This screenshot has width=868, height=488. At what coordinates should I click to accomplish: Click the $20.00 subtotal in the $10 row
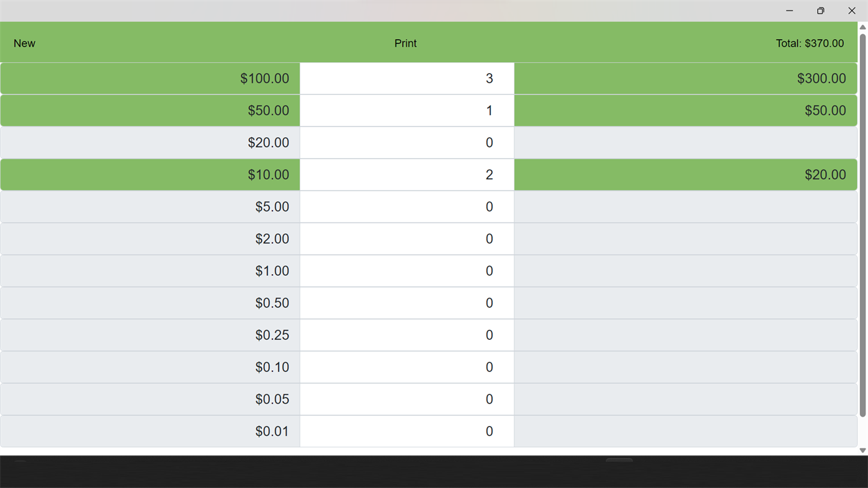[x=686, y=174]
